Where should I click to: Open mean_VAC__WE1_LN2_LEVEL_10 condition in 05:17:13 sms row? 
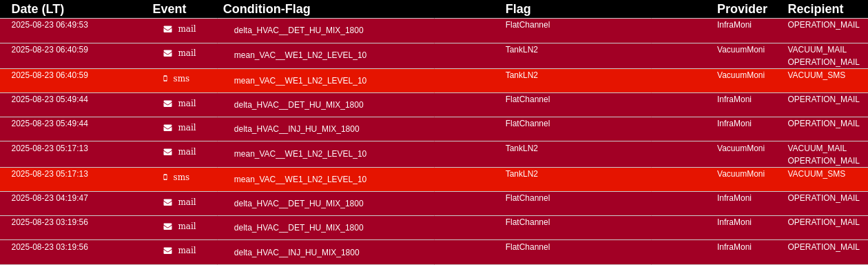click(x=300, y=179)
